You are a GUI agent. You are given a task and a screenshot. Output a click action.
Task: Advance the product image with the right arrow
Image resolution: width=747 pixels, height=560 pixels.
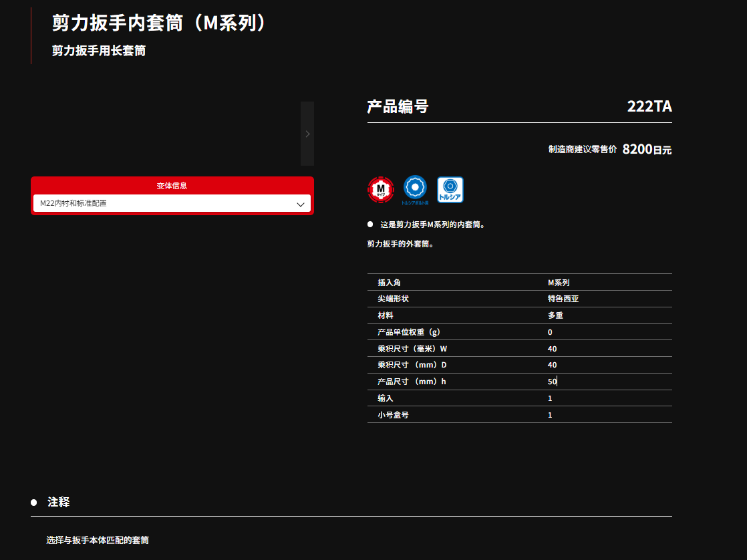tap(307, 134)
